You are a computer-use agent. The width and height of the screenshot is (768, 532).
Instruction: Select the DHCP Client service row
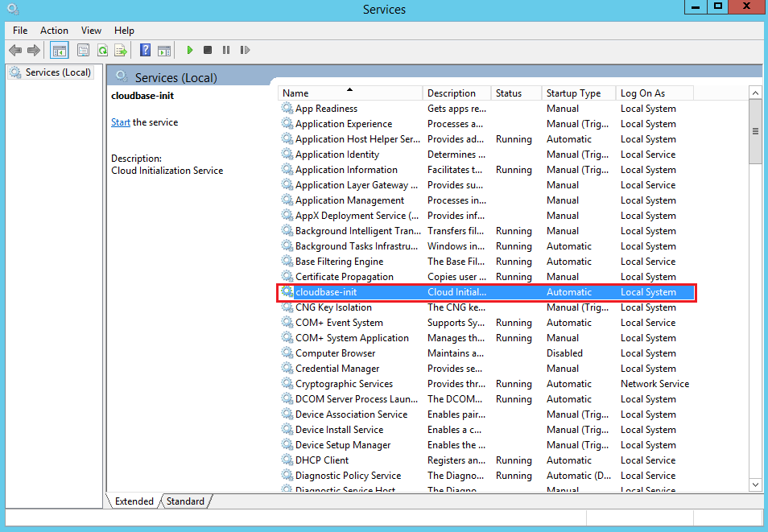(322, 460)
